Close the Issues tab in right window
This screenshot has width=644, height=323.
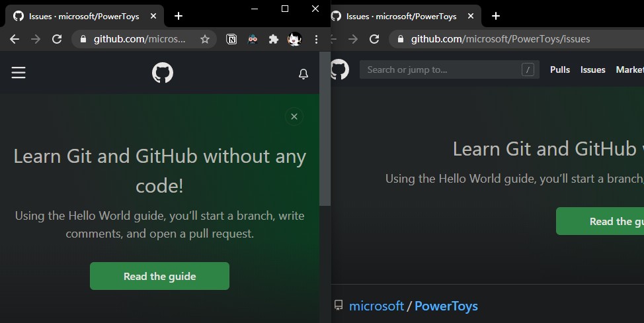[471, 16]
